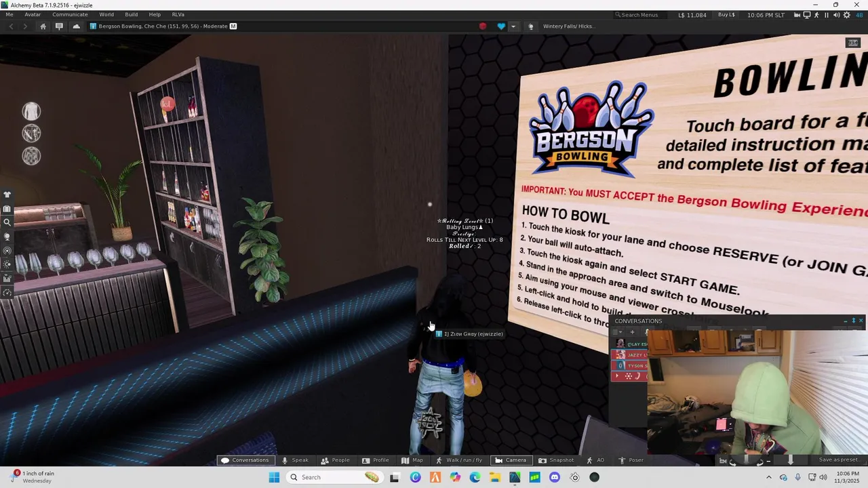Open the Profile toolbar button
The height and width of the screenshot is (488, 868).
(x=376, y=460)
